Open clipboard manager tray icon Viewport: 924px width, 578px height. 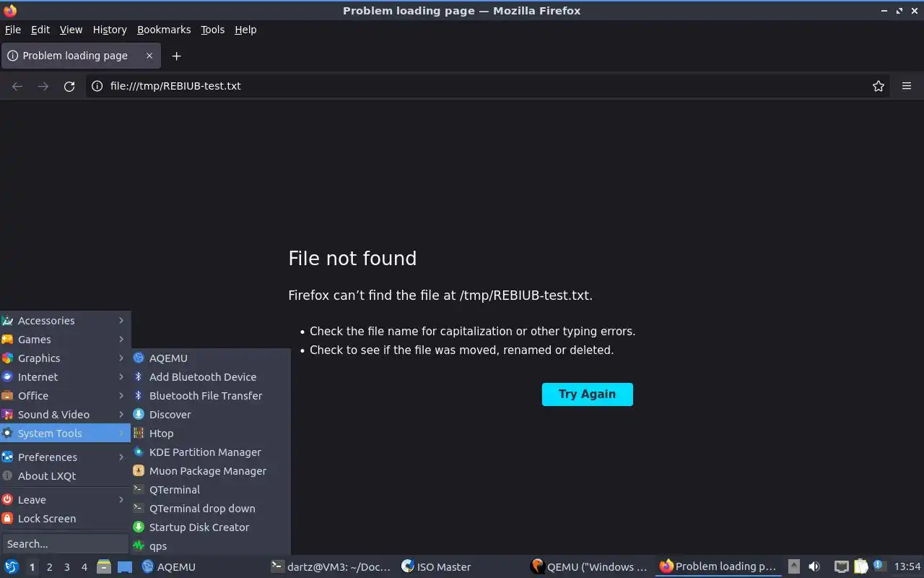point(860,567)
